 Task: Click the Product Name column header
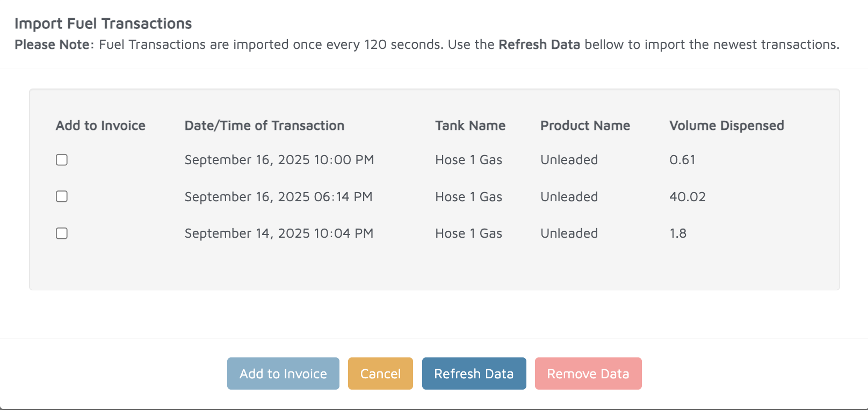coord(585,126)
